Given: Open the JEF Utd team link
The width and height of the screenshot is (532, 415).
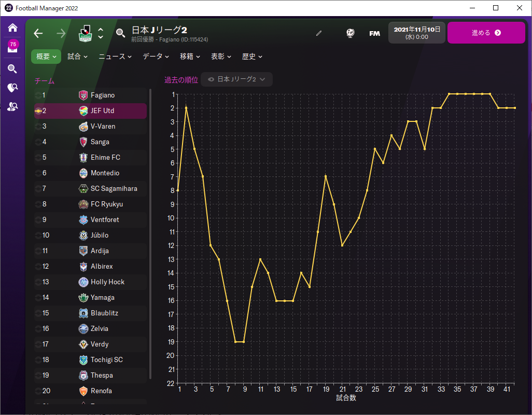Looking at the screenshot, I should pyautogui.click(x=102, y=111).
